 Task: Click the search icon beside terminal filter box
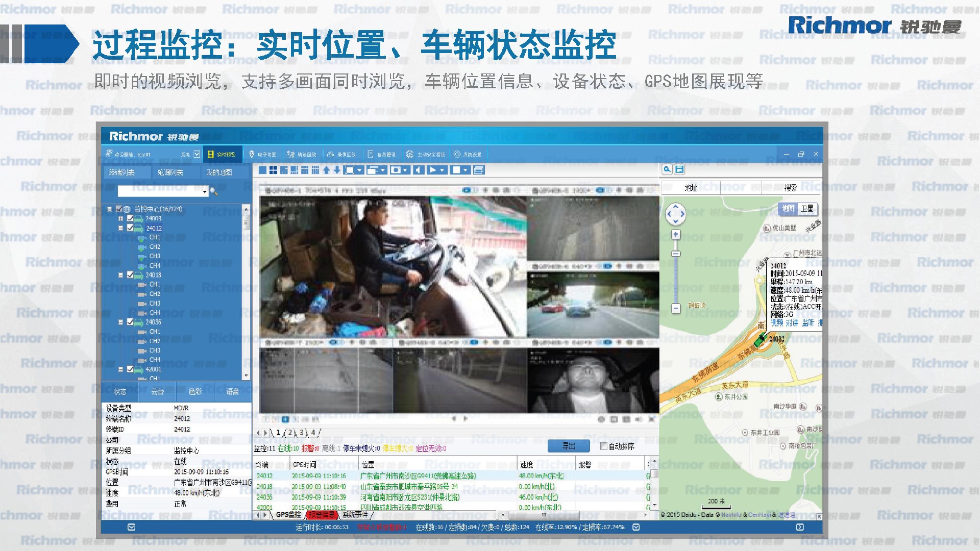214,191
